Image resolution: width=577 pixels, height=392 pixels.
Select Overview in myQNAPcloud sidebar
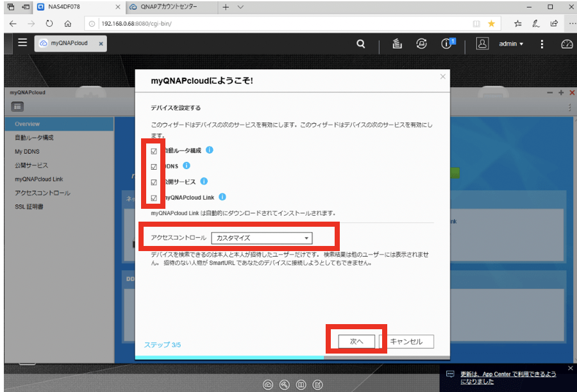pyautogui.click(x=59, y=124)
